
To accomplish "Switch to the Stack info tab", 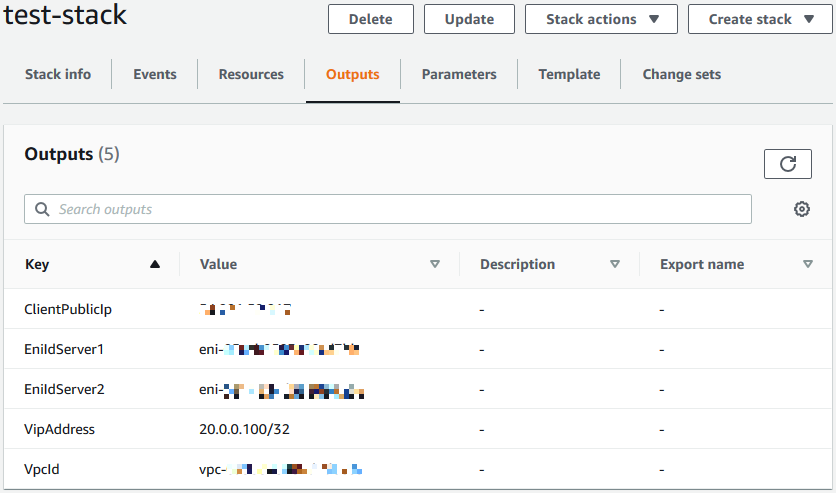I will [x=58, y=74].
